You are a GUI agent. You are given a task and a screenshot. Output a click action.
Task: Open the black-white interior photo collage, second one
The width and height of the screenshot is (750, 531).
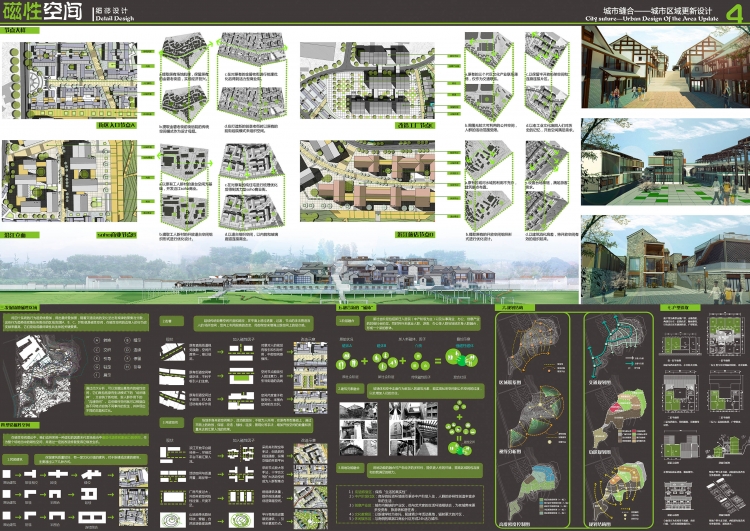point(413,429)
